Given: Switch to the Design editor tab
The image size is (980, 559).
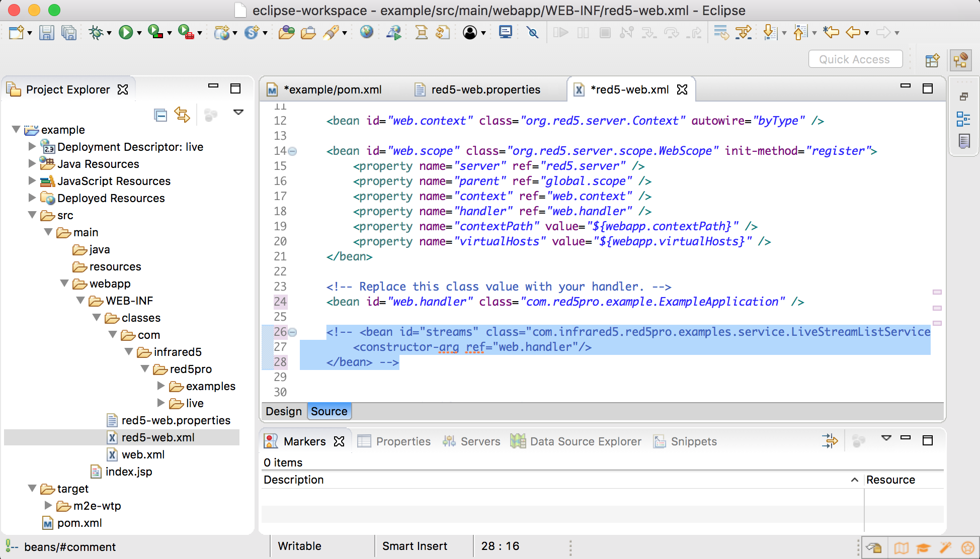Looking at the screenshot, I should (284, 411).
